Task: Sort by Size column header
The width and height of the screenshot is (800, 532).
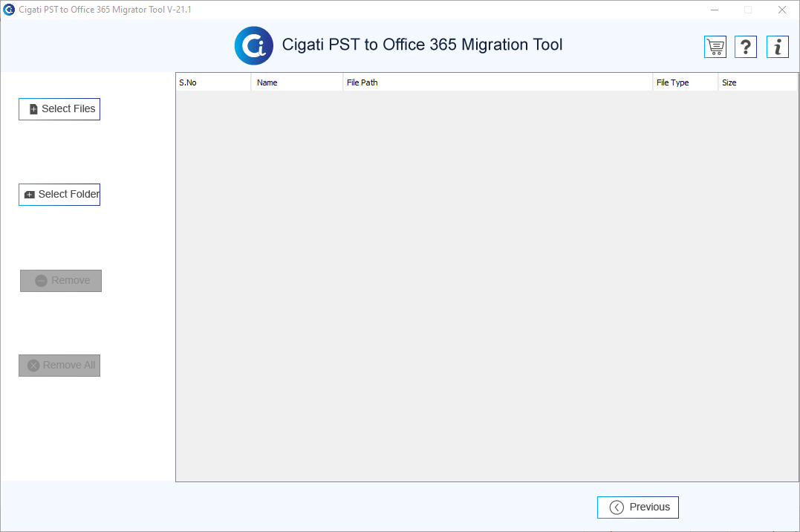Action: [x=757, y=82]
